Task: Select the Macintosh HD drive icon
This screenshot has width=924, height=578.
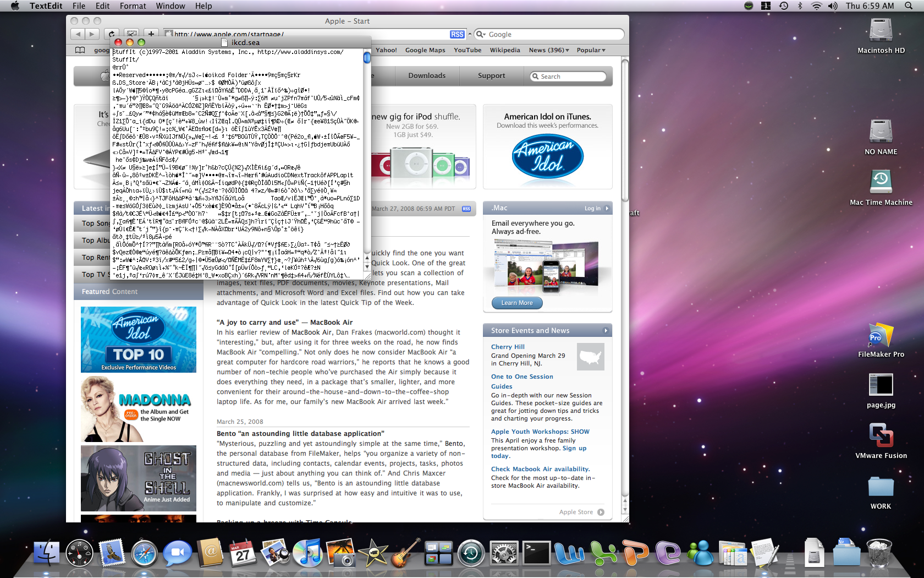Action: [x=881, y=35]
